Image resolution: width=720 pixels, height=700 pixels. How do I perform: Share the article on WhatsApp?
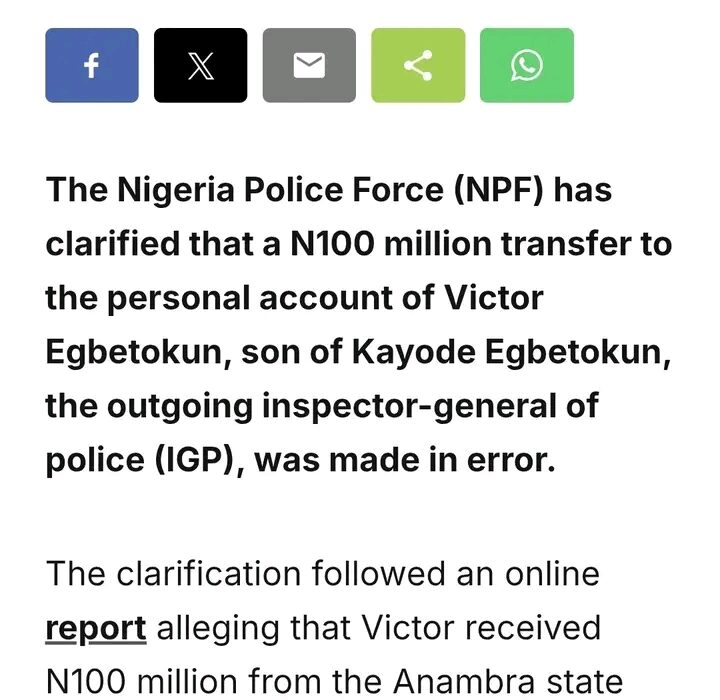(526, 65)
